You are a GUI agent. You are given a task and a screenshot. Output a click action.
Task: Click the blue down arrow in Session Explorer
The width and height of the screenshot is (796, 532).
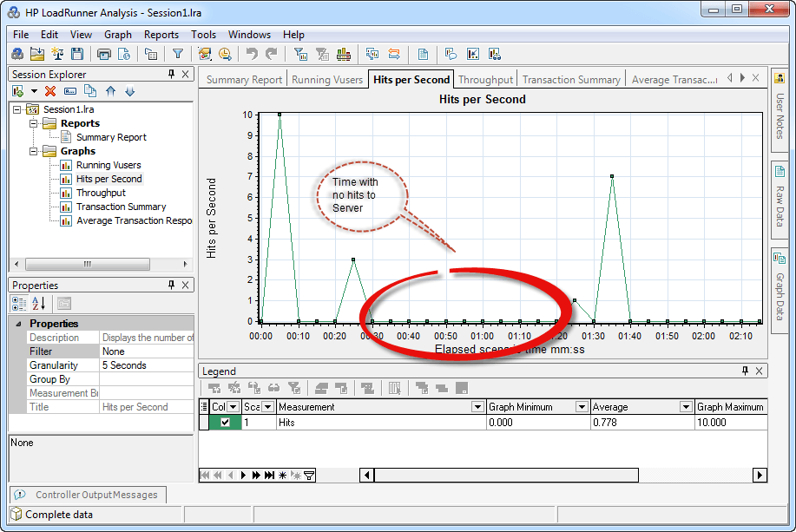[x=130, y=91]
